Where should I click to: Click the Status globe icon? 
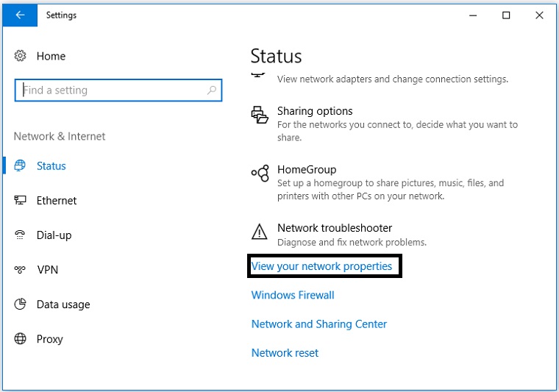[21, 166]
